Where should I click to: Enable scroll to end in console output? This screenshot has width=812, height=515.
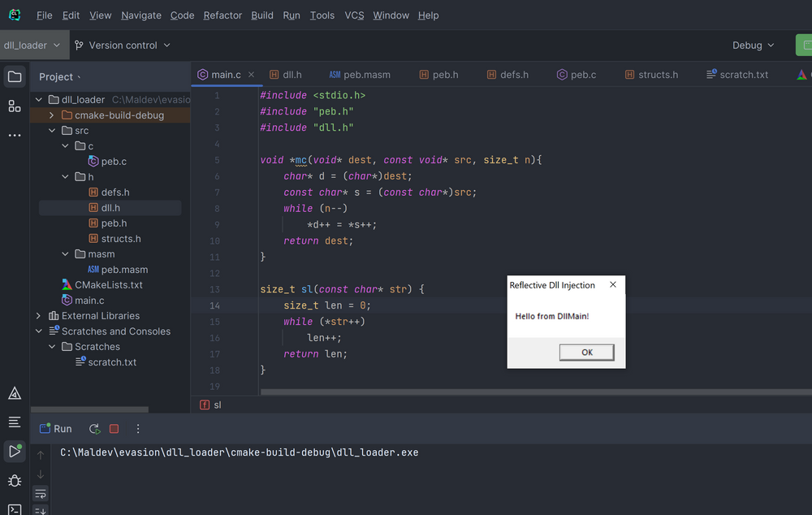(x=41, y=511)
